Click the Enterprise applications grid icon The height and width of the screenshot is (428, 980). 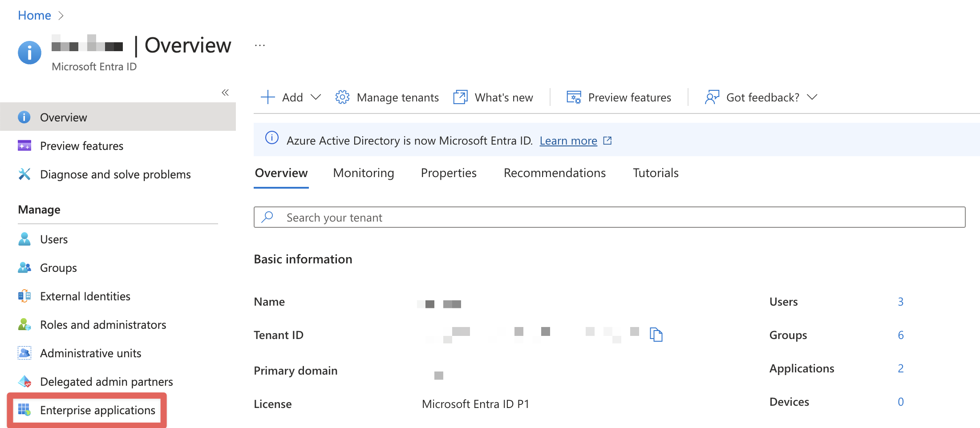point(24,410)
